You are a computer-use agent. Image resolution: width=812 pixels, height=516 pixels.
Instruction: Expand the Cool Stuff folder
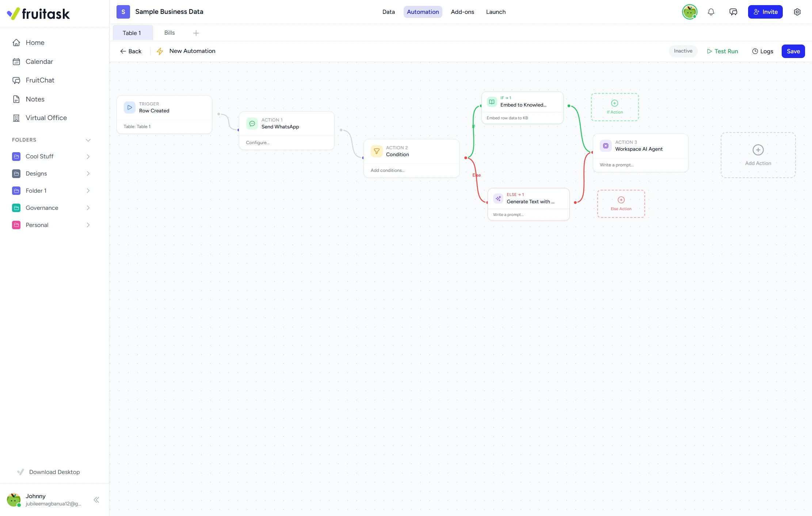coord(88,157)
